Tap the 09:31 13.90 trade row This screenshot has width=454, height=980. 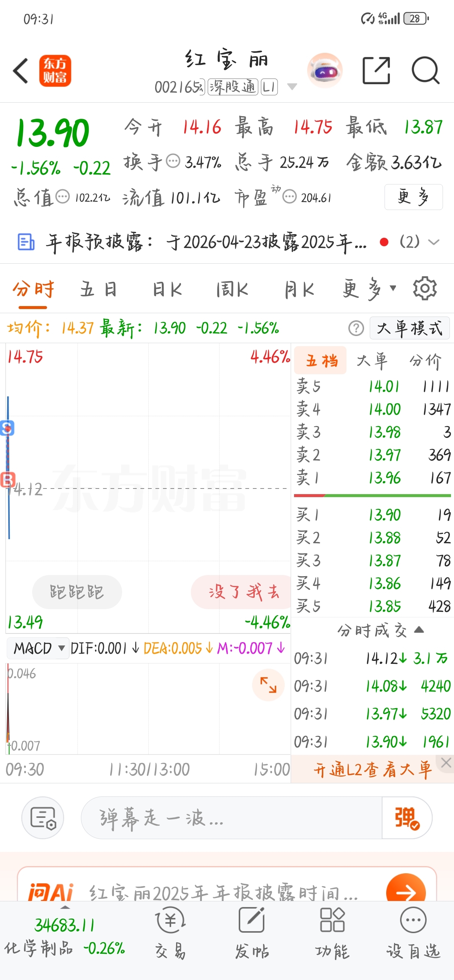click(x=372, y=742)
